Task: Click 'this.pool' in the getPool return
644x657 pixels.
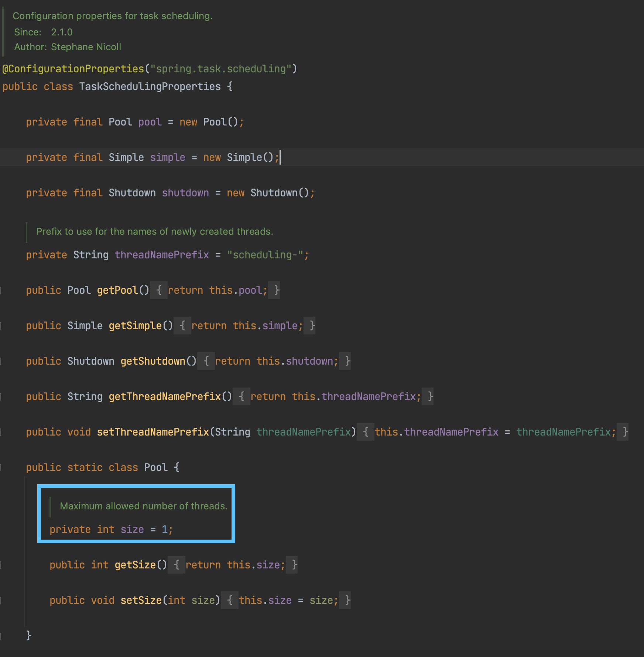Action: [236, 290]
